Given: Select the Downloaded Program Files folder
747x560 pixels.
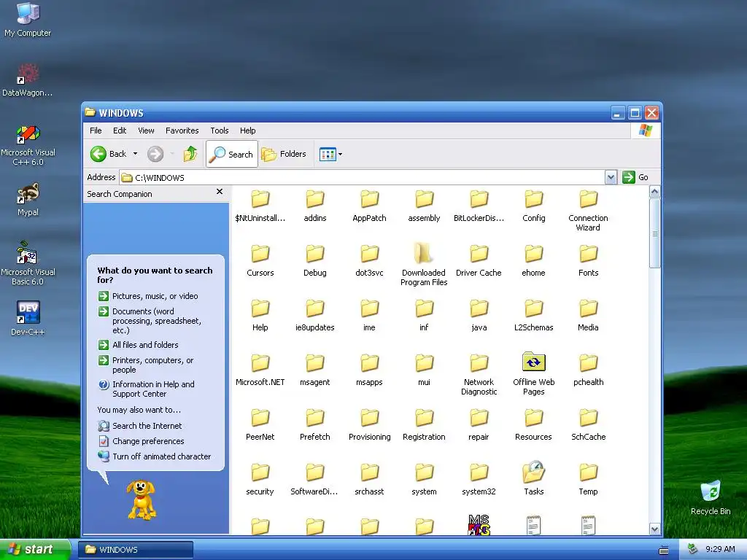Looking at the screenshot, I should click(424, 265).
